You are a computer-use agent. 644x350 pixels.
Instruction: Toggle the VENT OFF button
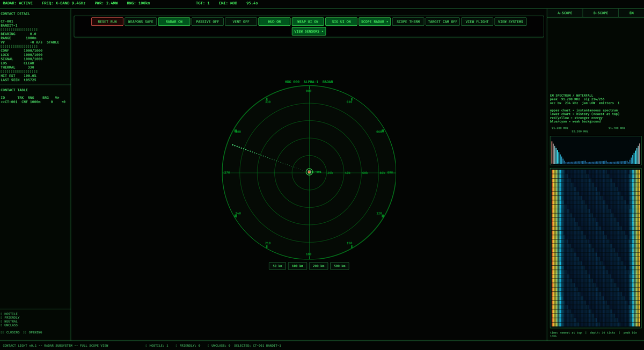point(241,22)
